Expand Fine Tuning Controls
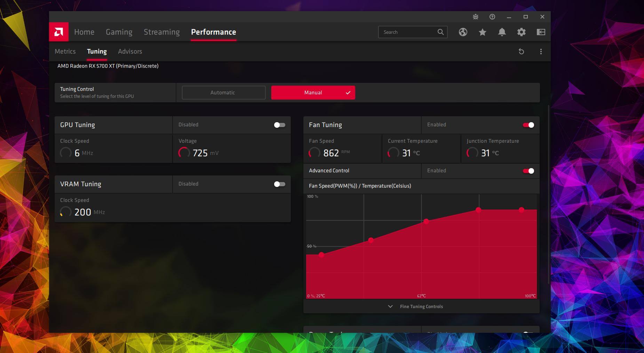Screen dimensions: 644x353 421,306
